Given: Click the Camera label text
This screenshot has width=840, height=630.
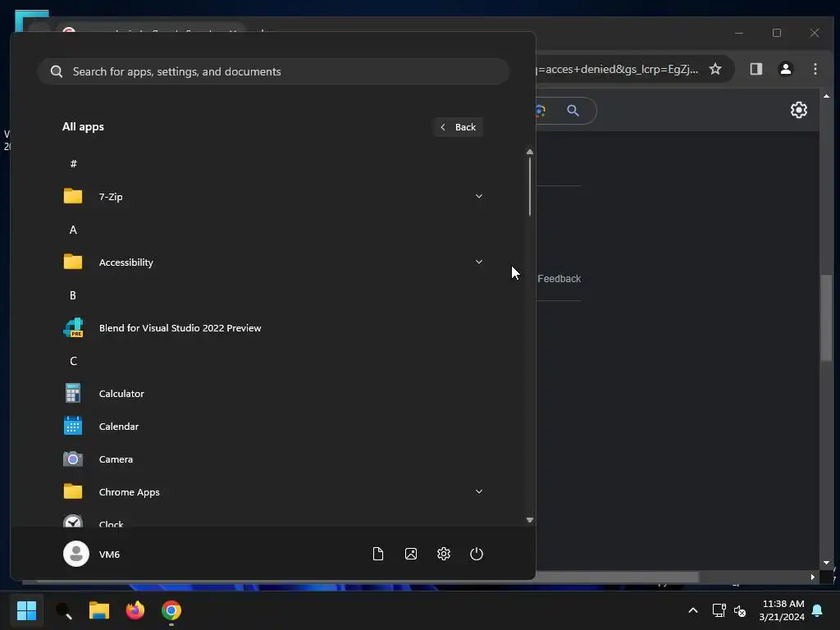Looking at the screenshot, I should click(x=116, y=459).
